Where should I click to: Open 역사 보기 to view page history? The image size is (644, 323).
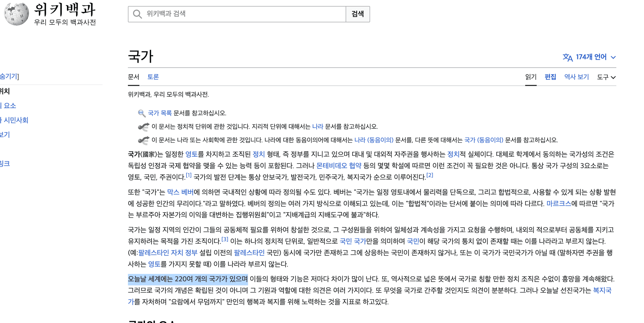[576, 77]
